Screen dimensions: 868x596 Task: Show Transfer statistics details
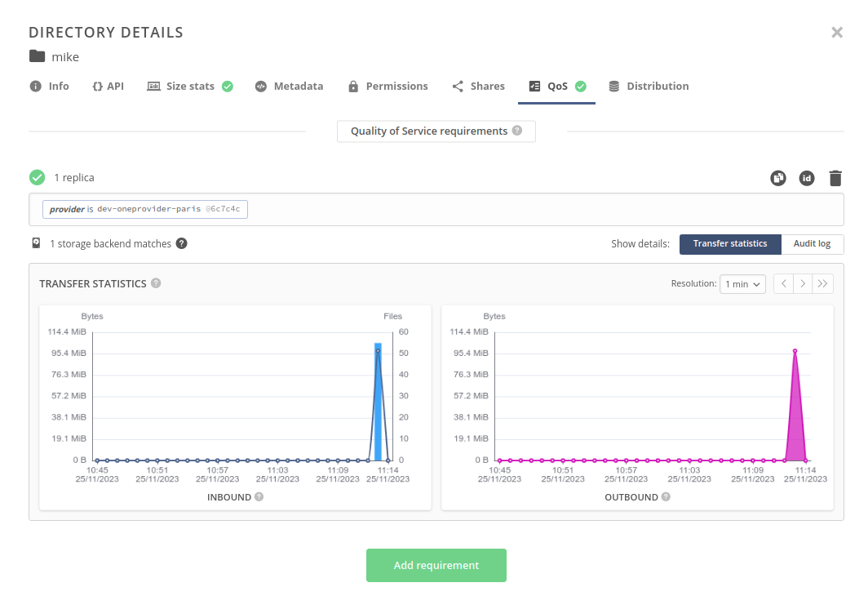point(730,244)
